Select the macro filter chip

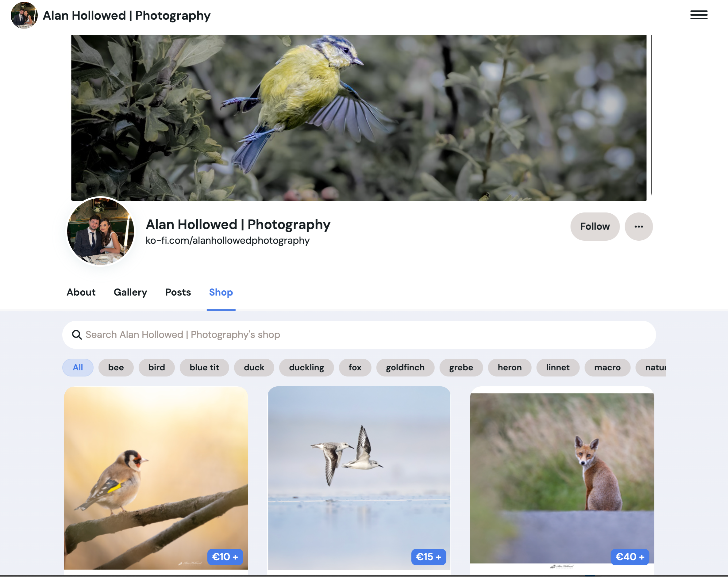[607, 368]
